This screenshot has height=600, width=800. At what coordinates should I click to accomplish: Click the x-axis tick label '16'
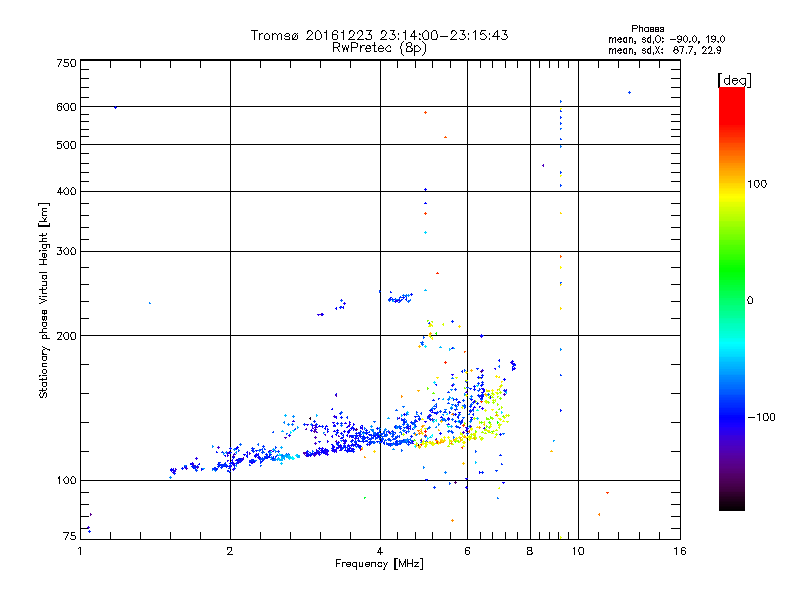680,551
